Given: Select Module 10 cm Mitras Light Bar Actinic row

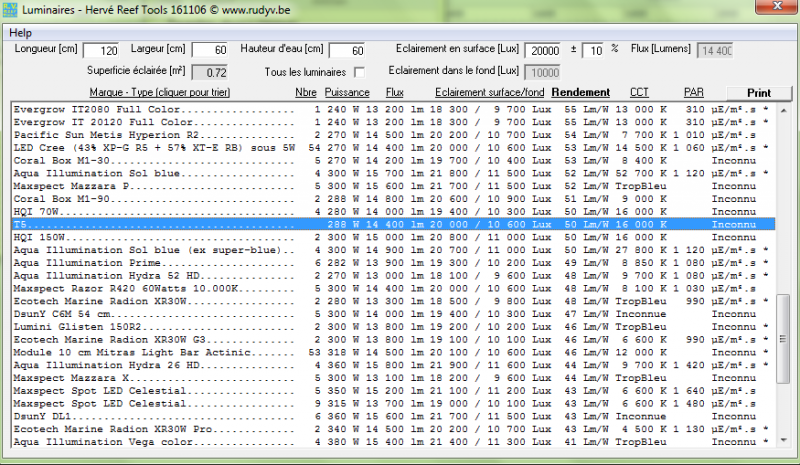Looking at the screenshot, I should pos(393,352).
